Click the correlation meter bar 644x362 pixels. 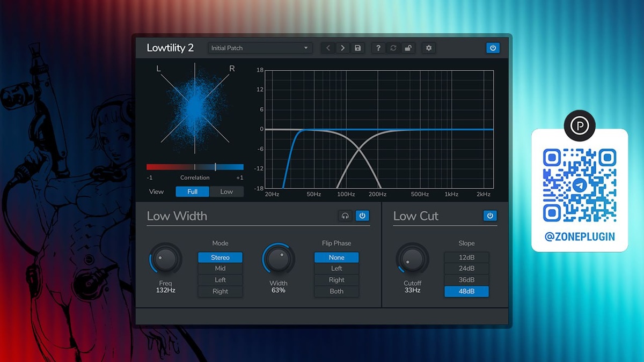195,167
